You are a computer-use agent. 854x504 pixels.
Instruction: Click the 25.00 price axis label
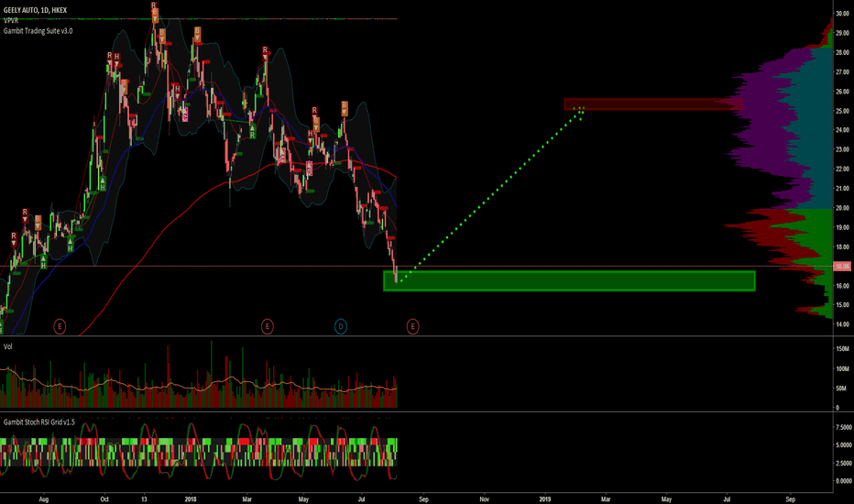point(842,111)
